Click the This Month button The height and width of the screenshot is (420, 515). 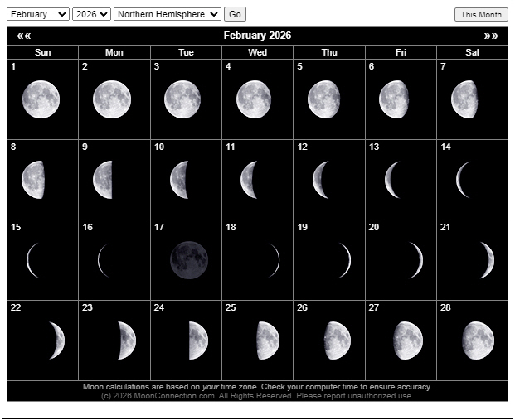tap(481, 14)
